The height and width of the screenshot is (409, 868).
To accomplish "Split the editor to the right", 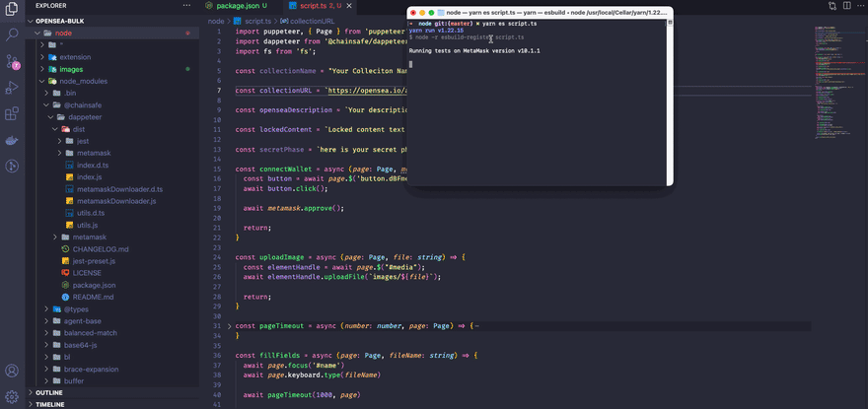I will tap(846, 6).
